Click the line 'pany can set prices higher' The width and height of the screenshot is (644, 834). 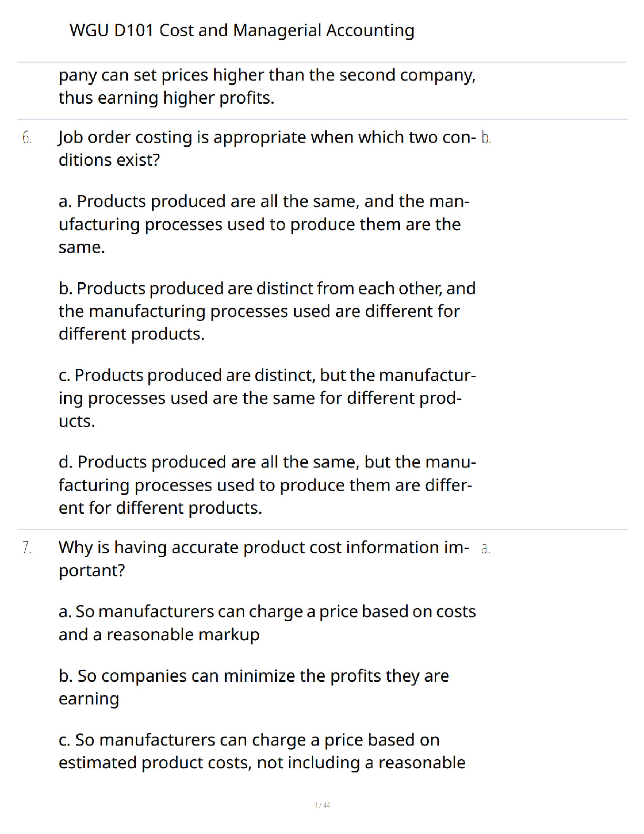pos(267,75)
